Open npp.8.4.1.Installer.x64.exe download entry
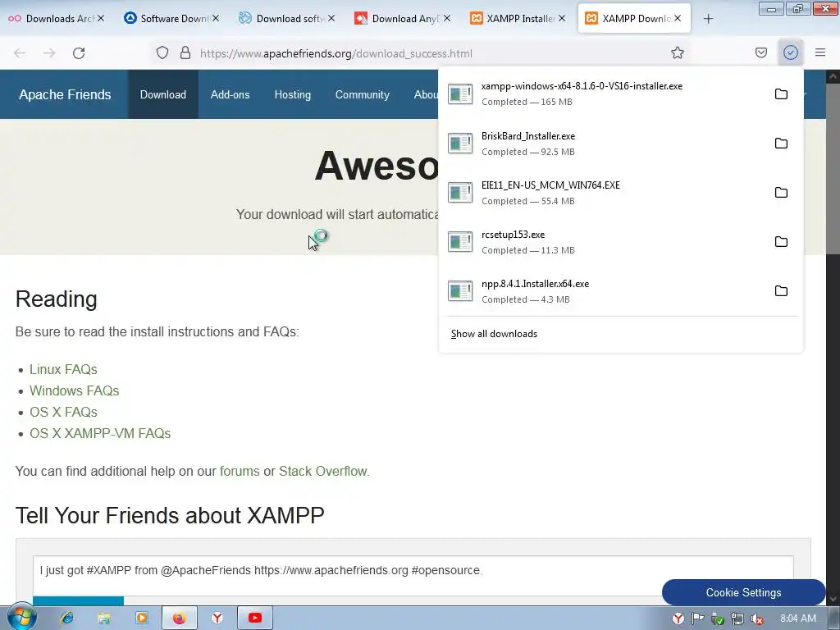 [605, 291]
